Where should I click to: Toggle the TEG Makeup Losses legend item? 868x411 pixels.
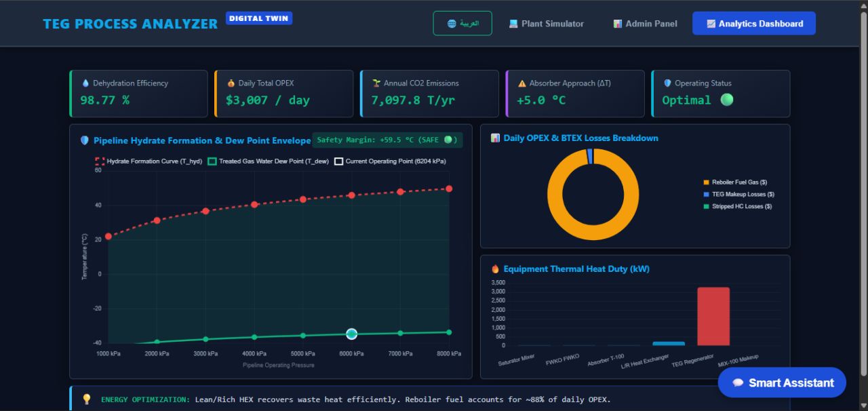coord(738,194)
